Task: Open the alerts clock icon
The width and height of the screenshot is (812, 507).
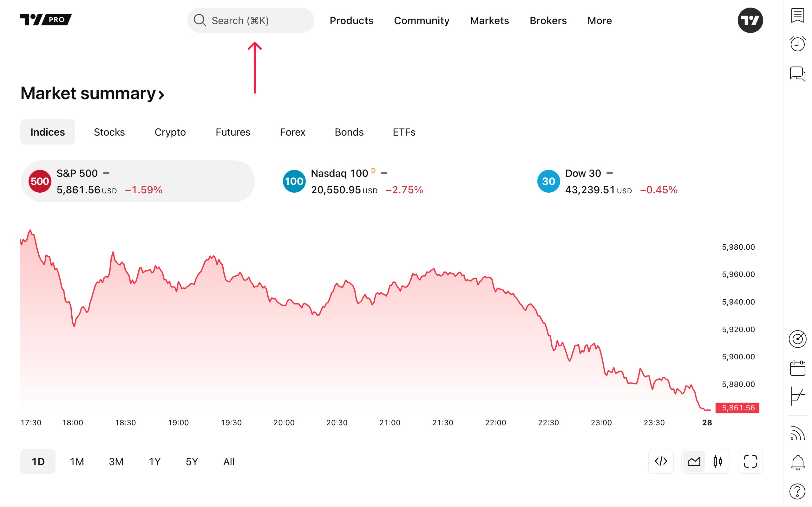Action: (x=797, y=44)
